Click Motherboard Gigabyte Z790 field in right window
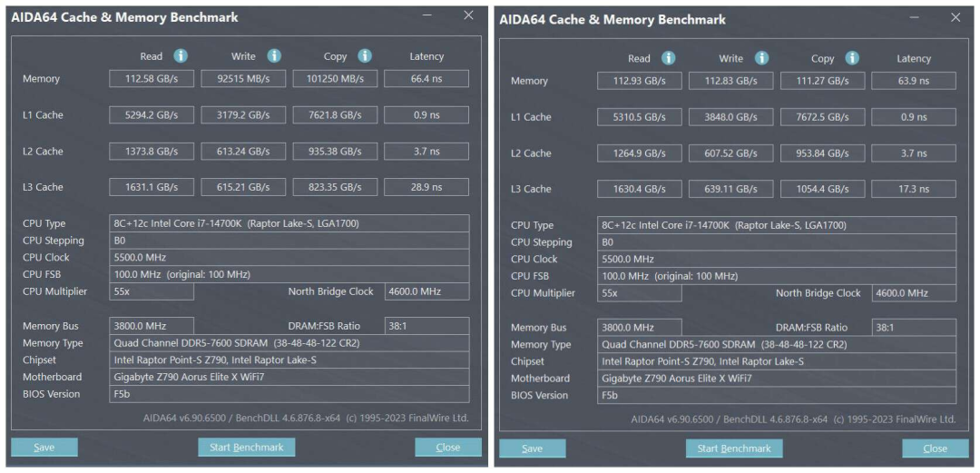Screen dimensions: 980x473 777,379
